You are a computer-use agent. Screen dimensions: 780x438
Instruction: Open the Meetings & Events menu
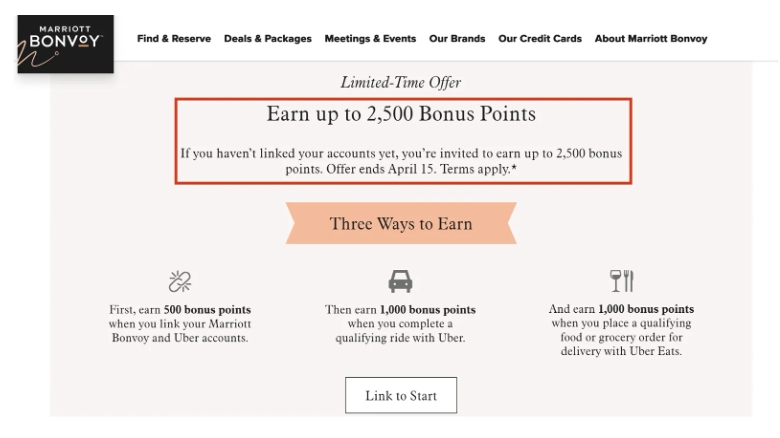371,38
